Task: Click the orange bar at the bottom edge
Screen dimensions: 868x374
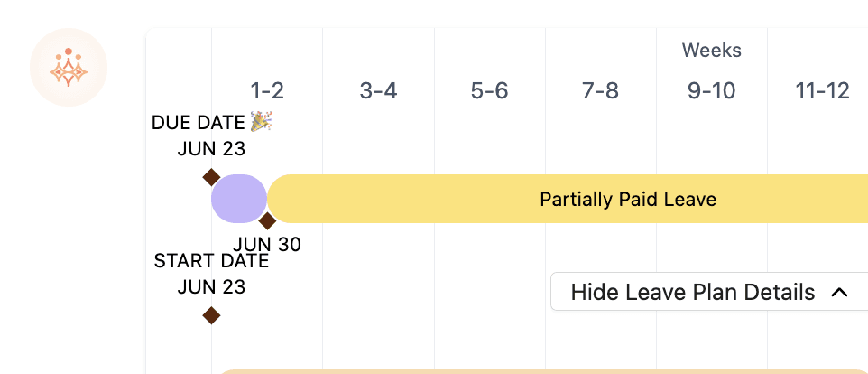Action: pyautogui.click(x=543, y=372)
